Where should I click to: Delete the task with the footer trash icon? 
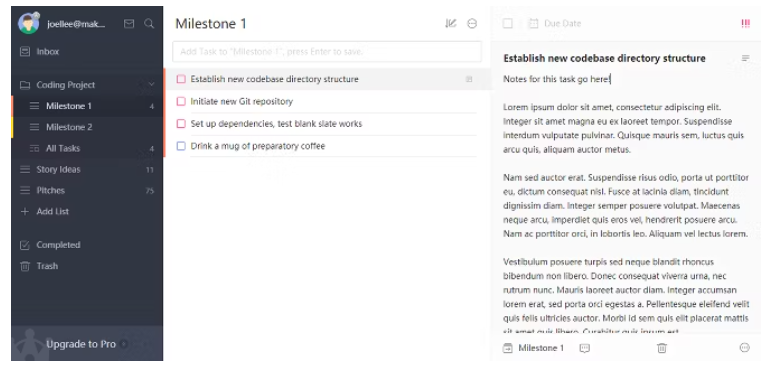662,348
